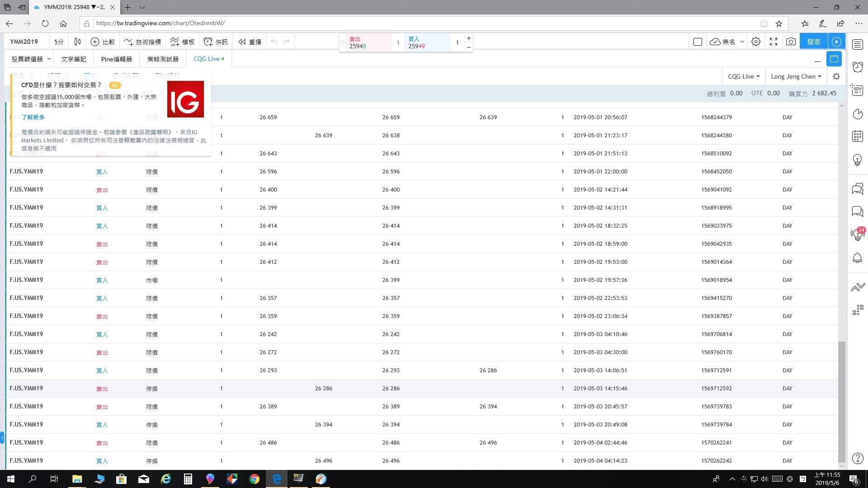The width and height of the screenshot is (868, 488).
Task: Switch to the strategy tester tab
Action: point(163,59)
